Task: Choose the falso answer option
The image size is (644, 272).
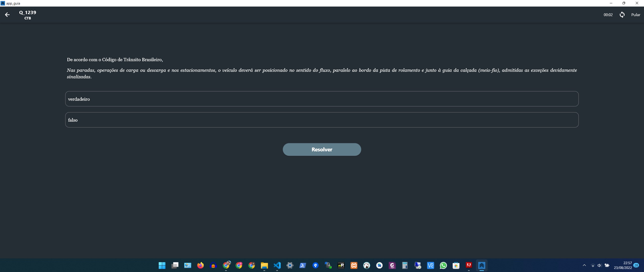Action: (322, 120)
